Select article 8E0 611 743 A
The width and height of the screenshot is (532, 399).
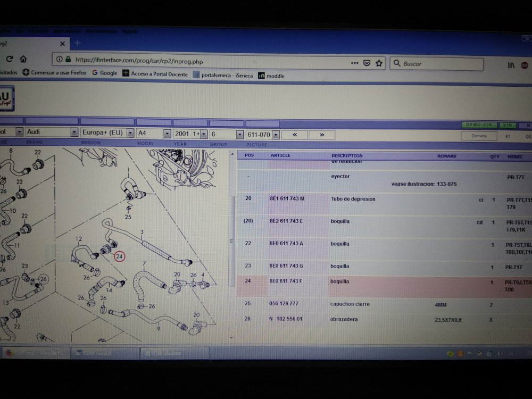[x=286, y=243]
